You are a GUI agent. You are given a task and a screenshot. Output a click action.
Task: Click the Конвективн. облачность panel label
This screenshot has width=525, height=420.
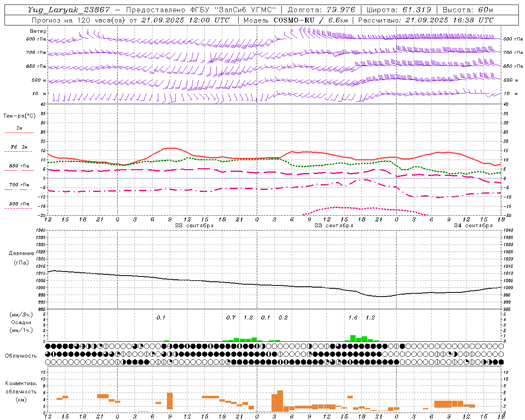(x=21, y=387)
